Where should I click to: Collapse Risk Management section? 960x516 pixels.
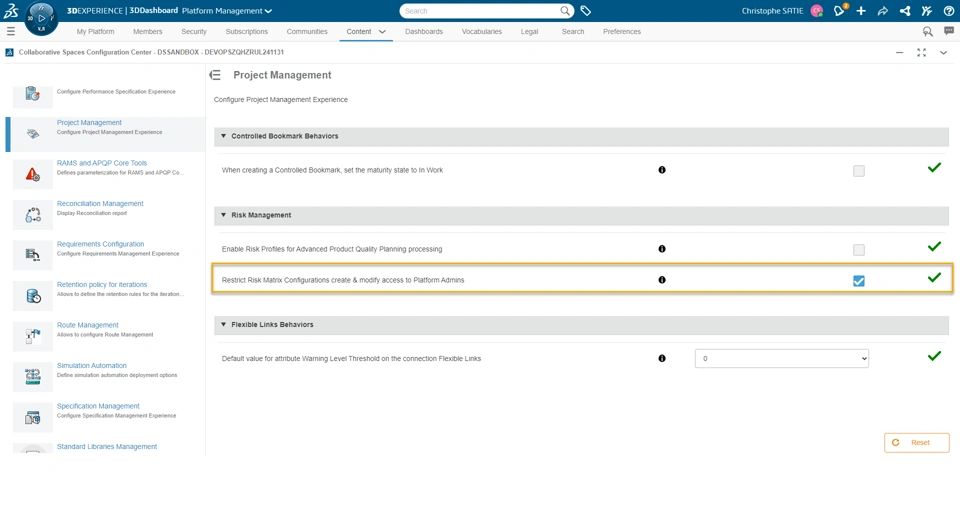coord(223,215)
